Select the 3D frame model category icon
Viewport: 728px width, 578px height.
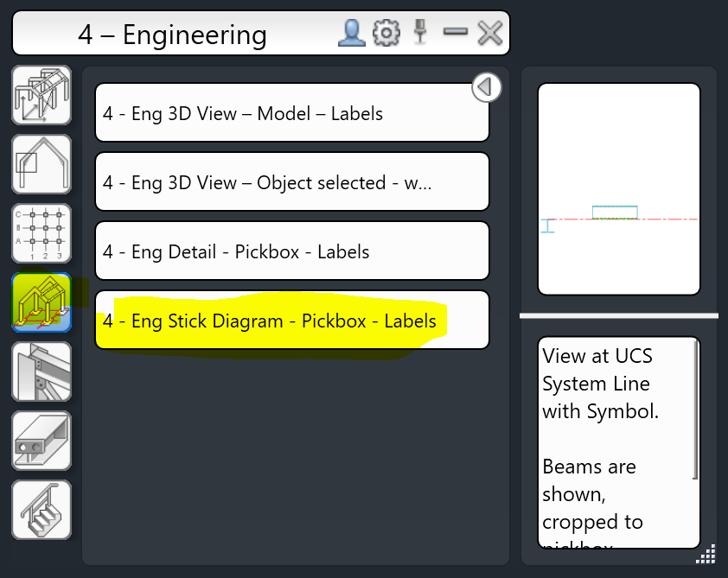coord(41,95)
